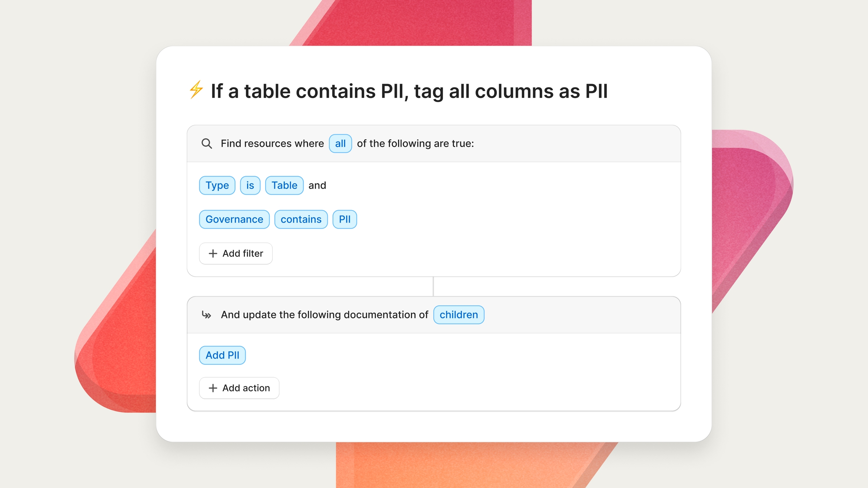
Task: Click the 'Find resources where' label
Action: (x=272, y=143)
